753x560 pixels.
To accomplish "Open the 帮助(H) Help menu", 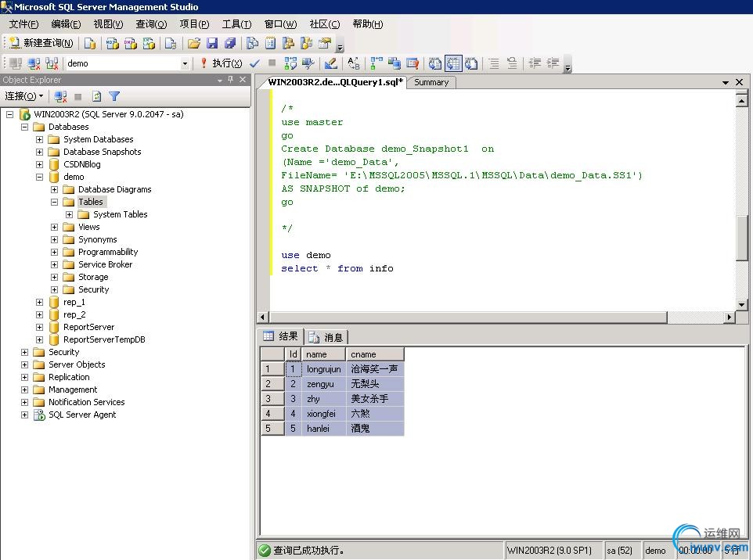I will click(x=368, y=24).
